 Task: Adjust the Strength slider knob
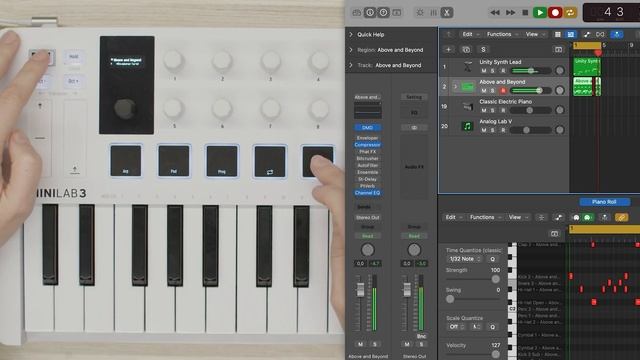click(496, 280)
